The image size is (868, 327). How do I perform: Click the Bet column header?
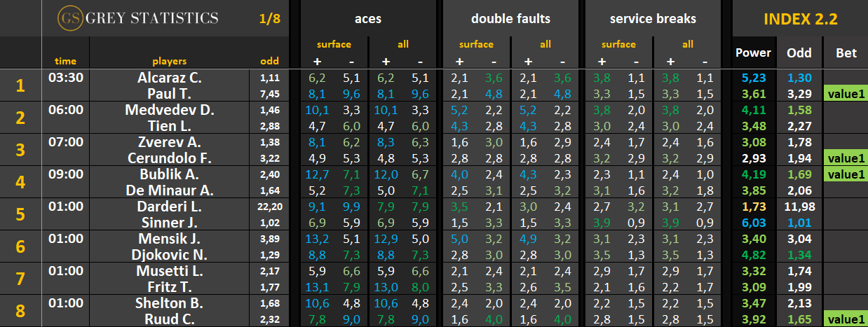(846, 53)
